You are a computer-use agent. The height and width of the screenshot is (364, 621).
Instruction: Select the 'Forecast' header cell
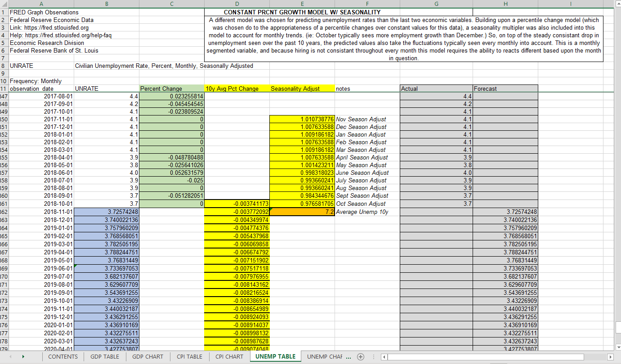tap(505, 89)
